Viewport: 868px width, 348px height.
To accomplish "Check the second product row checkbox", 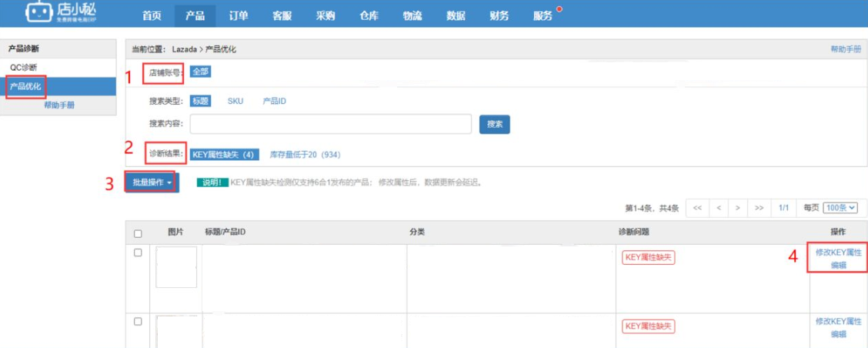I will point(138,321).
